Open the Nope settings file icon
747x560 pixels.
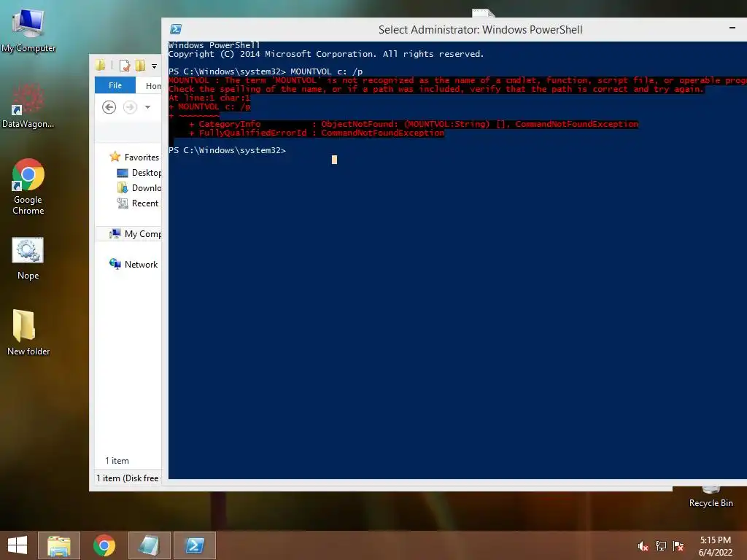28,258
